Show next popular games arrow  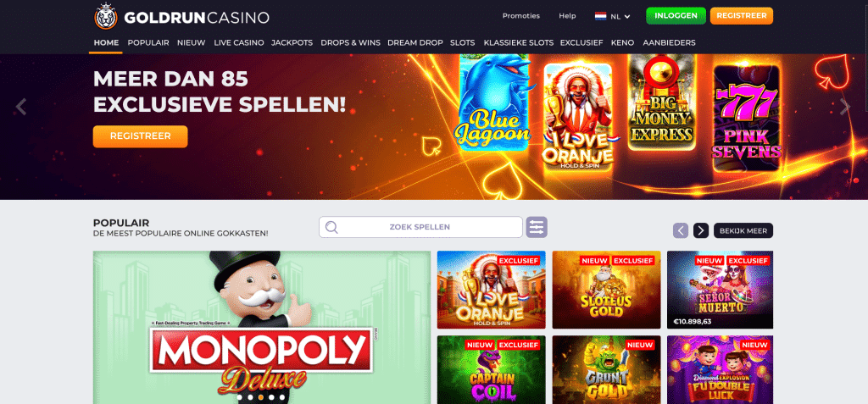tap(701, 230)
